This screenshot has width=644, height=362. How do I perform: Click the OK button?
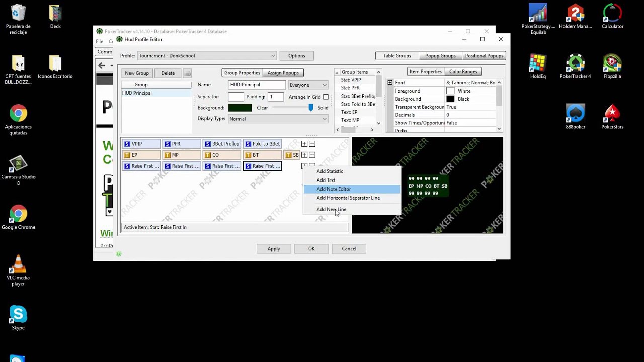pyautogui.click(x=311, y=249)
